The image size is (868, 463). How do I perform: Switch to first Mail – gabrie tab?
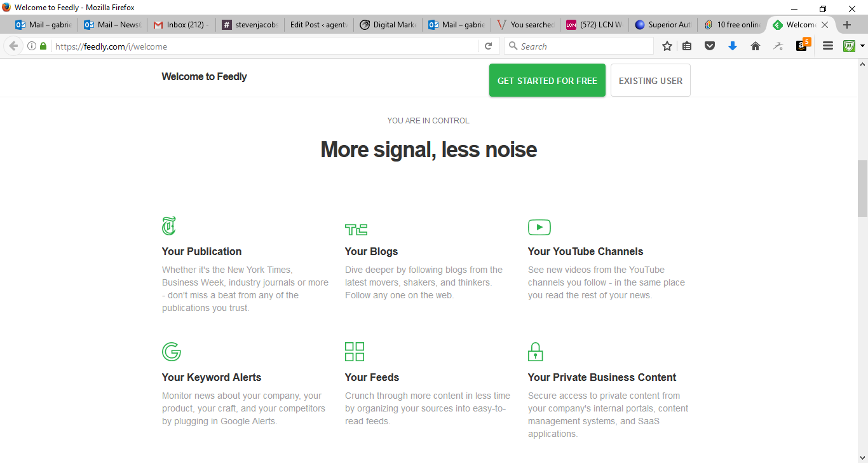[44, 25]
